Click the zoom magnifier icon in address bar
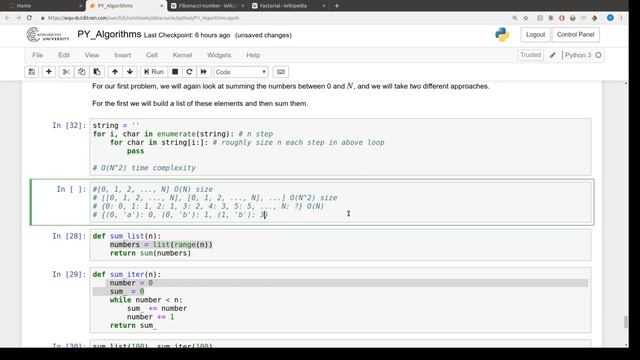This screenshot has width=640, height=360. point(515,18)
